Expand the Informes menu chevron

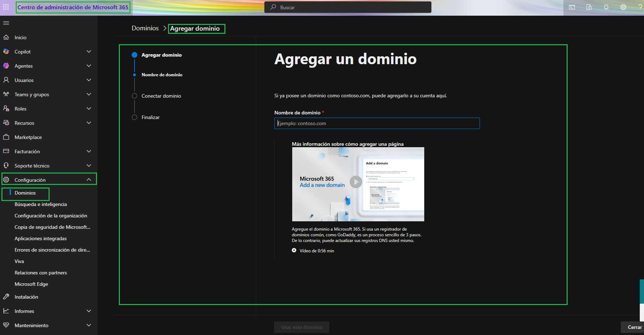(89, 311)
